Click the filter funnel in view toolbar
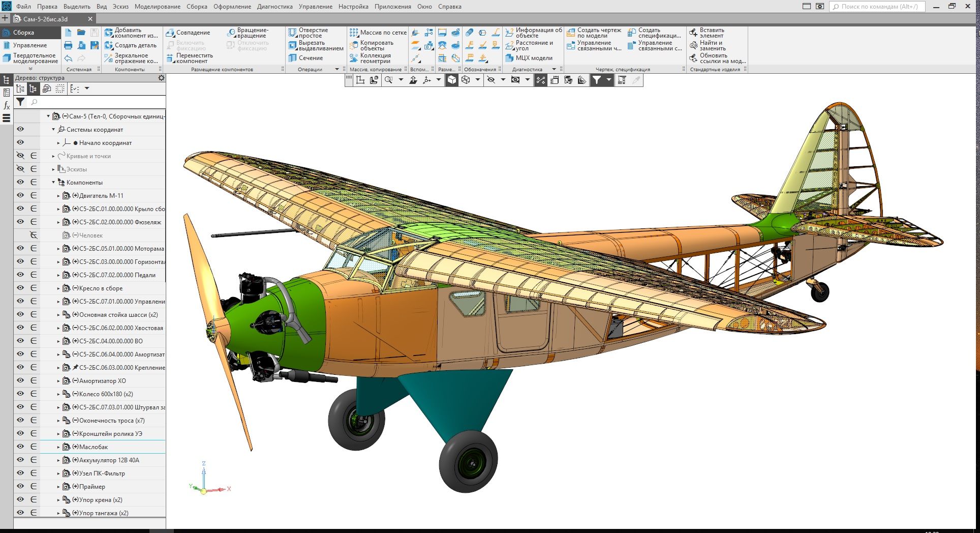 (597, 80)
